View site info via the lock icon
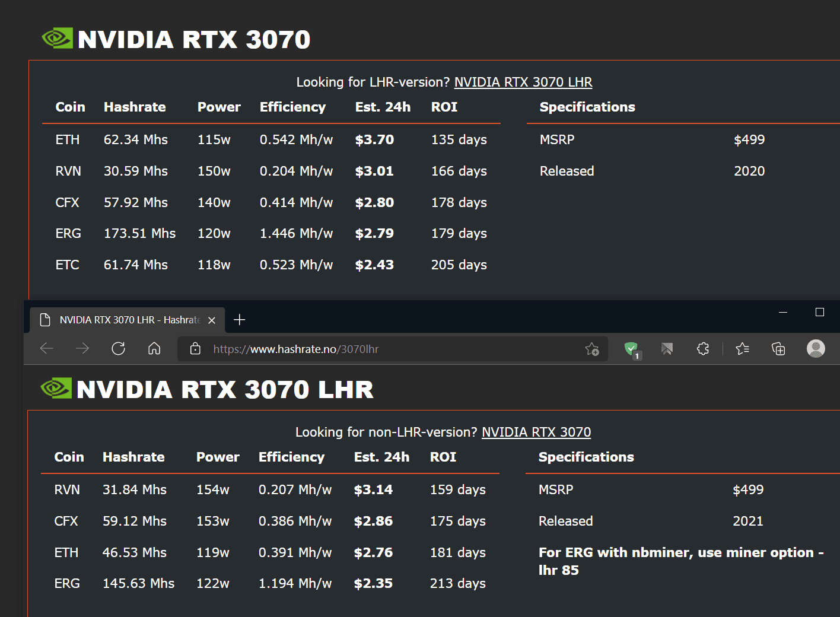This screenshot has height=617, width=840. pos(195,349)
